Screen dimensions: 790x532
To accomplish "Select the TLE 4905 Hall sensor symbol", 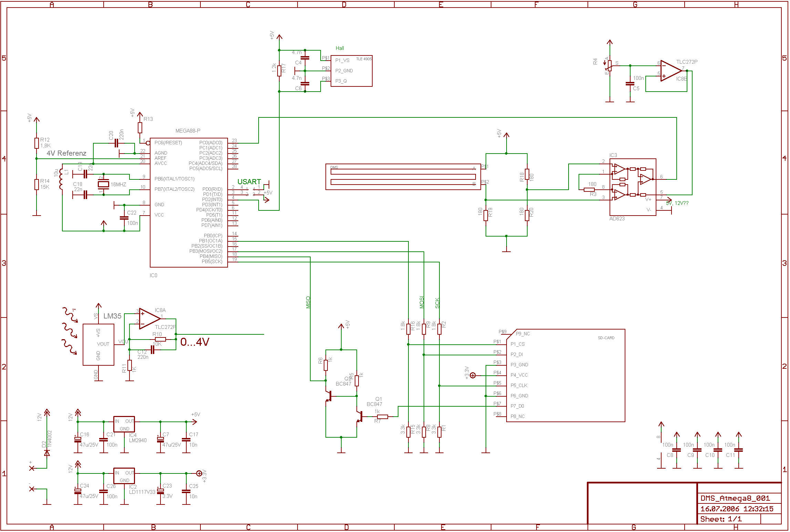I will pos(351,71).
